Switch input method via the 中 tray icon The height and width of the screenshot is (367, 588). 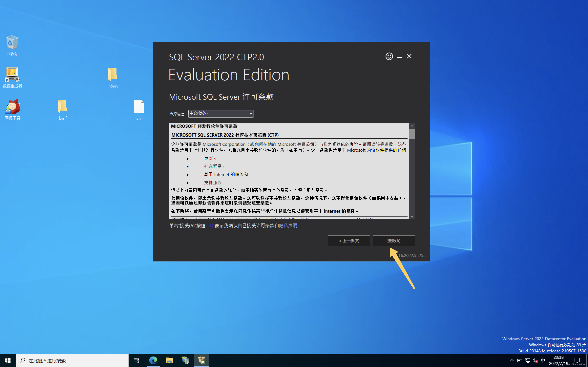543,360
